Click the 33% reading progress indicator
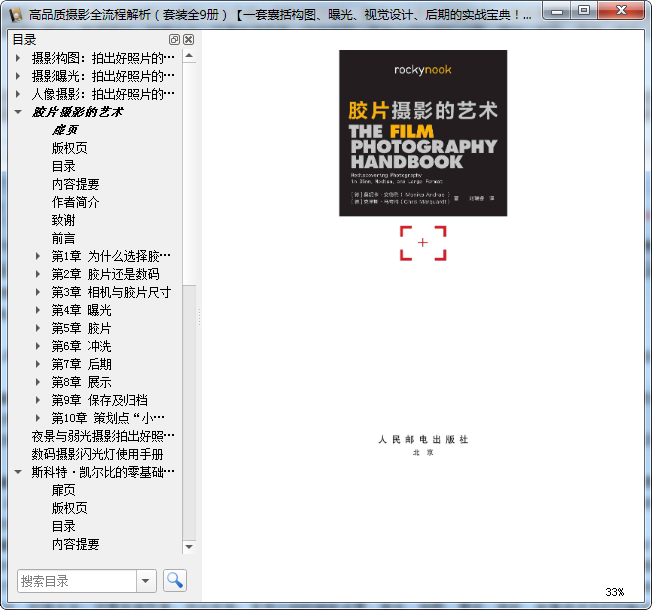This screenshot has width=652, height=610. (615, 592)
